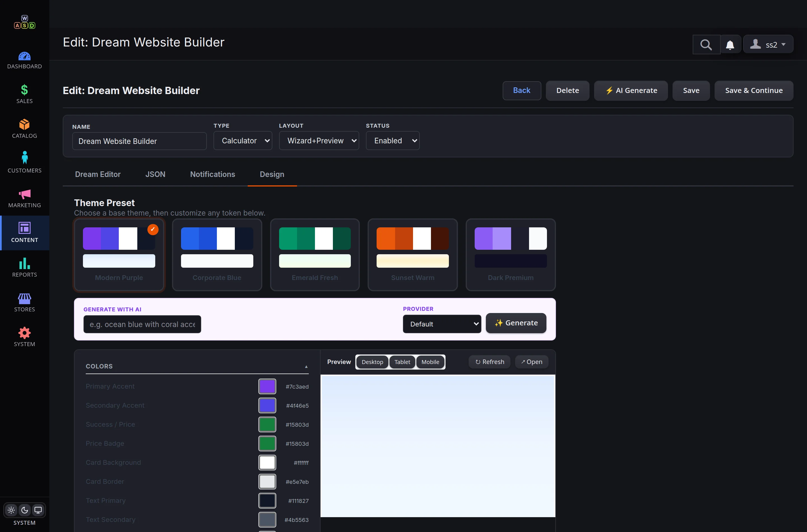Open the Status dropdown showing Enabled

click(x=393, y=141)
